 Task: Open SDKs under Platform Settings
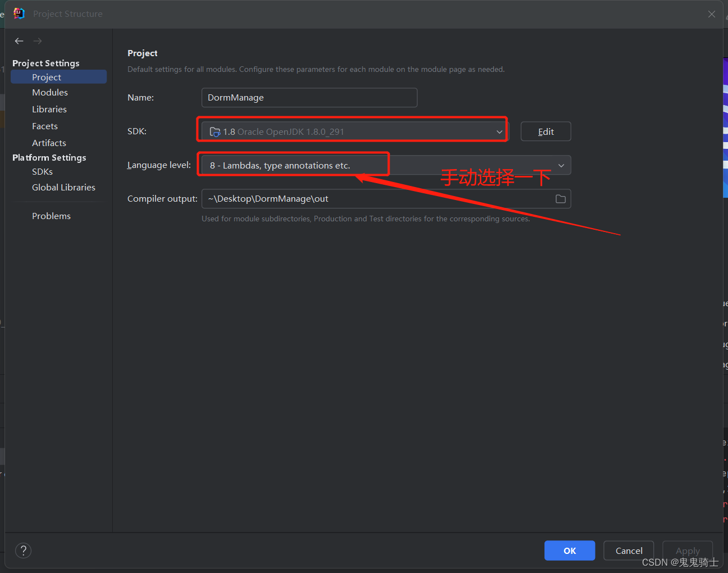pyautogui.click(x=42, y=171)
